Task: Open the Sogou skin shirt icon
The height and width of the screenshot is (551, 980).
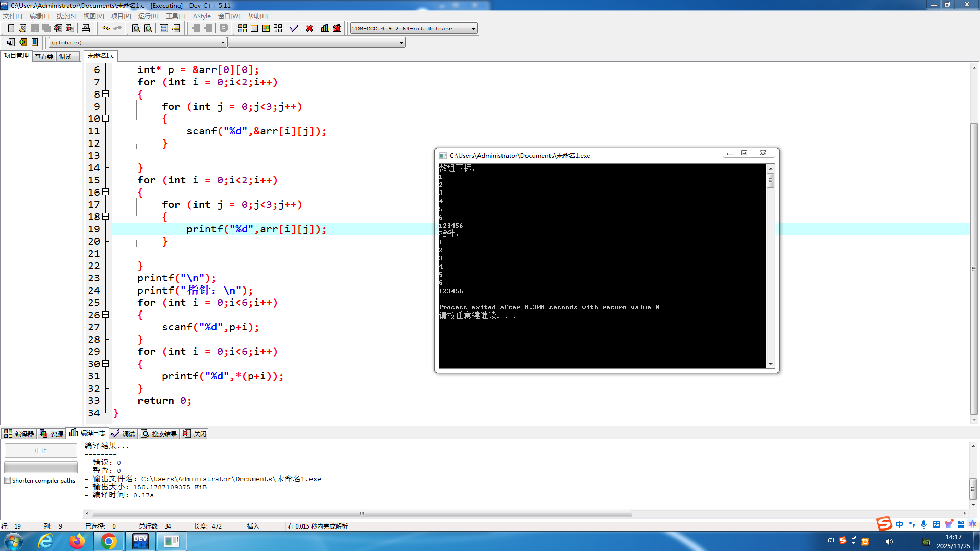Action: click(948, 524)
